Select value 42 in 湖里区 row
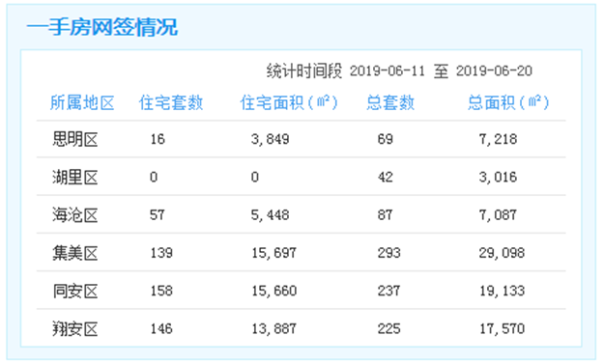Screen dimensions: 604x364 click(x=386, y=177)
